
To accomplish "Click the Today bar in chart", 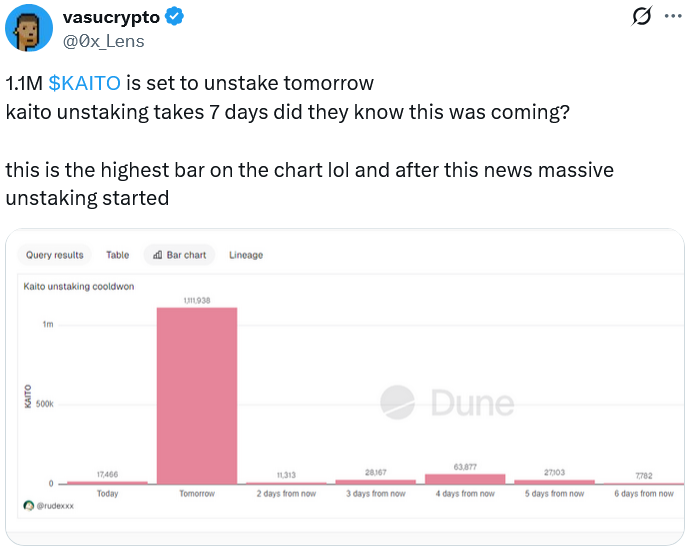I will (x=107, y=482).
